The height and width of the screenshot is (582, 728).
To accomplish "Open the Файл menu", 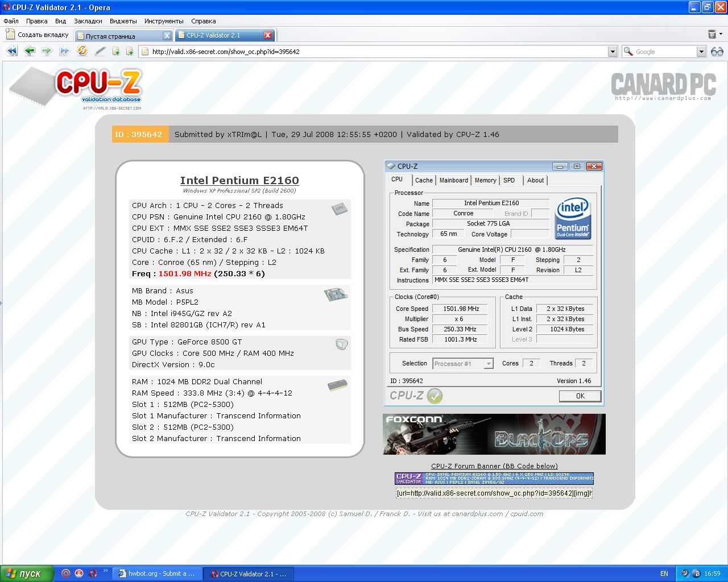I will [11, 21].
